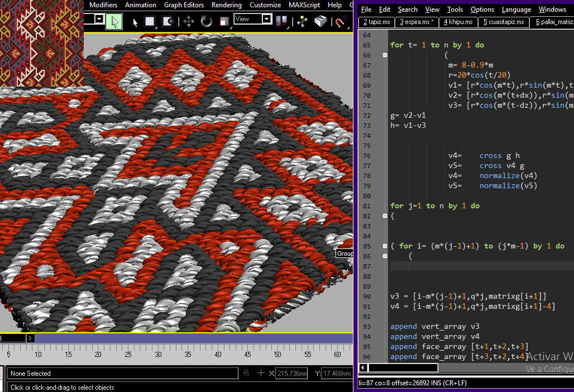Click "append vert_array v4" on line 94

tap(435, 336)
